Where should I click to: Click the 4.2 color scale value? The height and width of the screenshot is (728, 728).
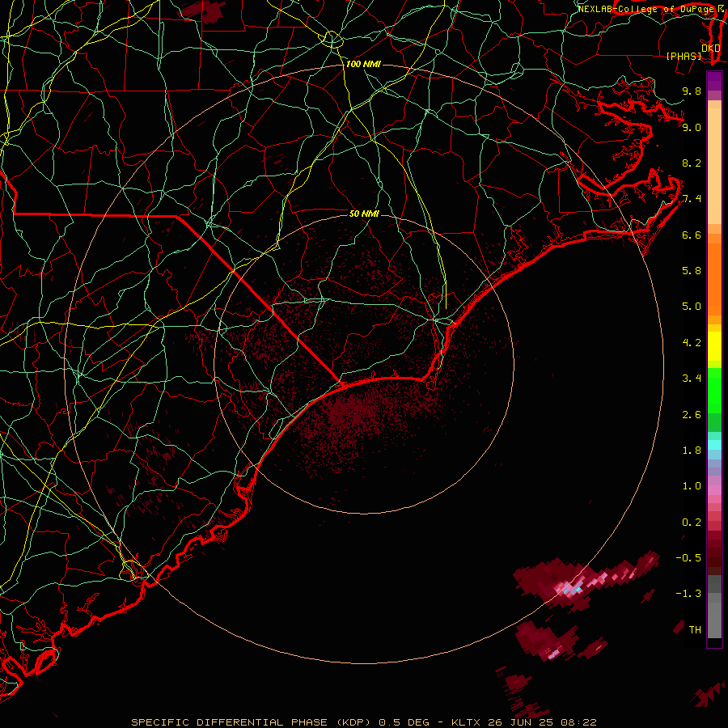coord(692,343)
